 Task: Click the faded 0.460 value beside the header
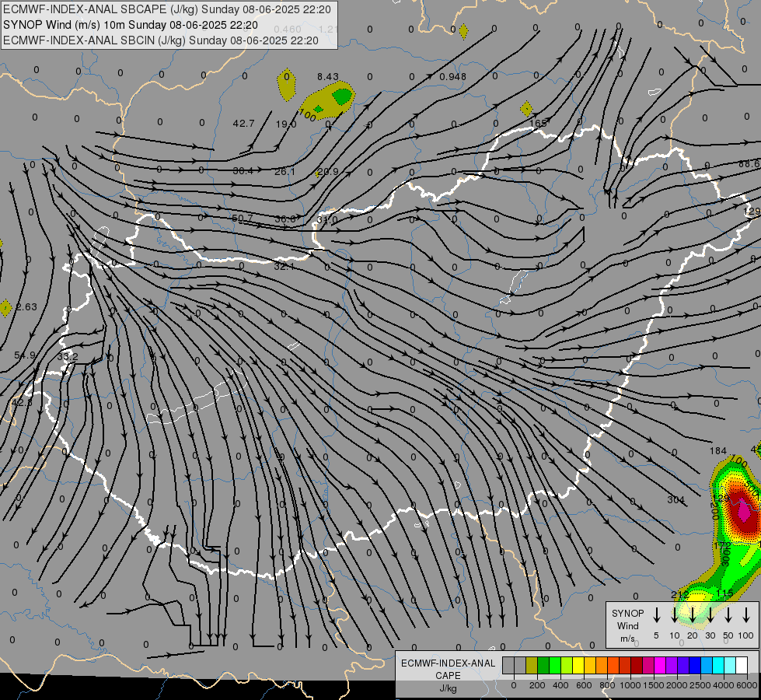(x=288, y=29)
